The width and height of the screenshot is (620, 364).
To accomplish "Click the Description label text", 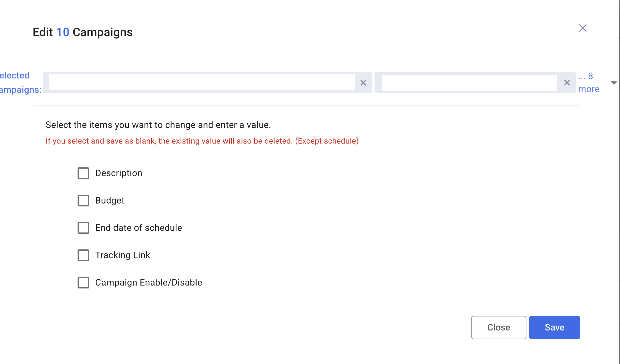I will pyautogui.click(x=119, y=173).
